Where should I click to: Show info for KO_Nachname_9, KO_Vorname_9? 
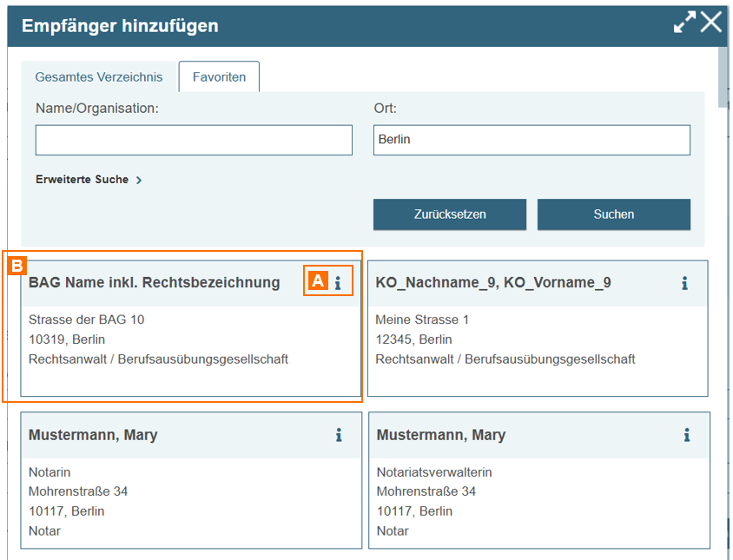click(x=684, y=282)
